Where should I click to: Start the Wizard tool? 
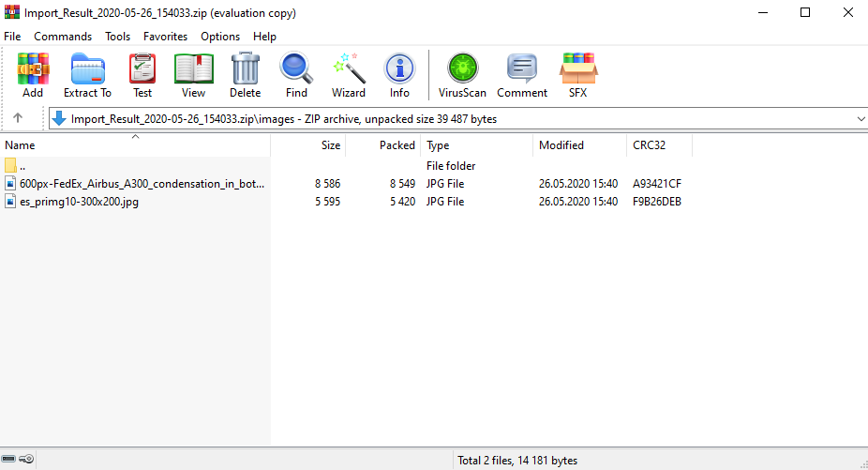pos(349,75)
